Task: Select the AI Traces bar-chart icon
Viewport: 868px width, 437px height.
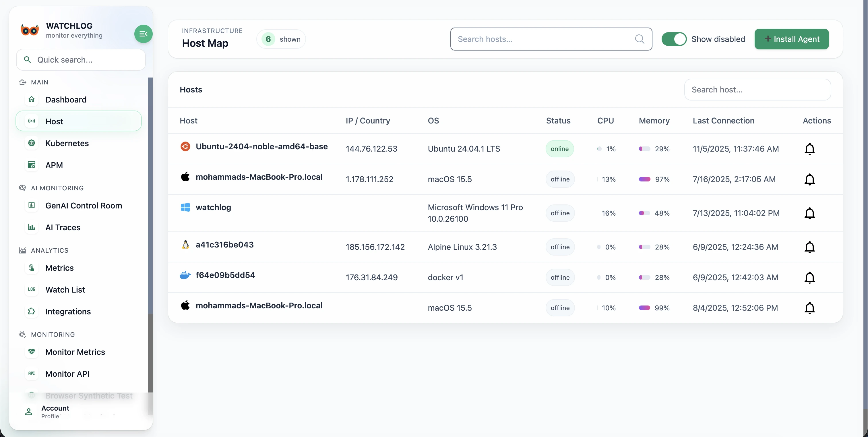Action: (x=31, y=227)
